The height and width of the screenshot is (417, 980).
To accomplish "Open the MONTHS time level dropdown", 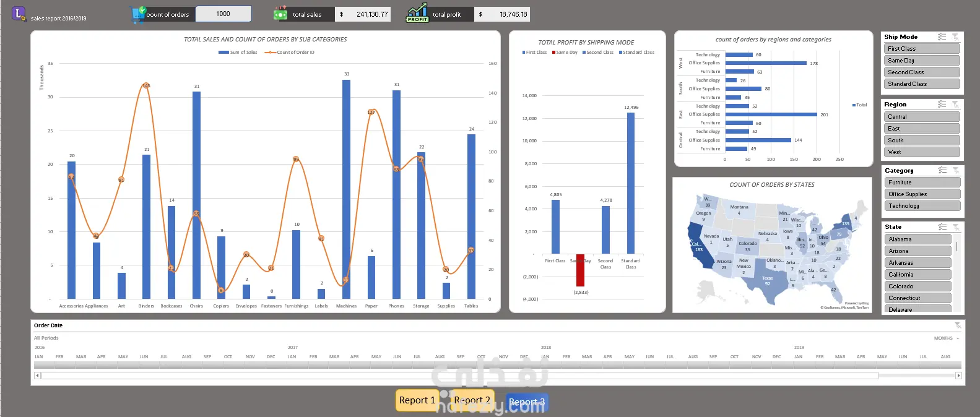I will click(x=947, y=338).
